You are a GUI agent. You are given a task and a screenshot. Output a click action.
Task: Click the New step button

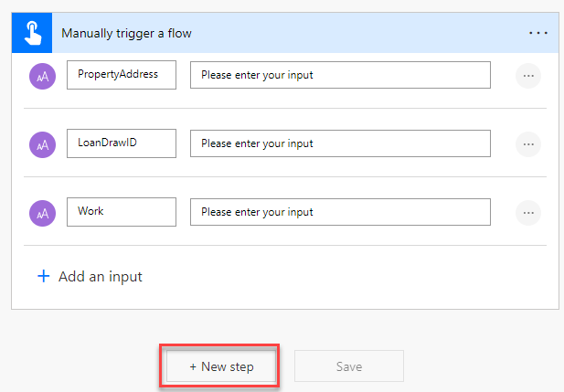tap(221, 366)
